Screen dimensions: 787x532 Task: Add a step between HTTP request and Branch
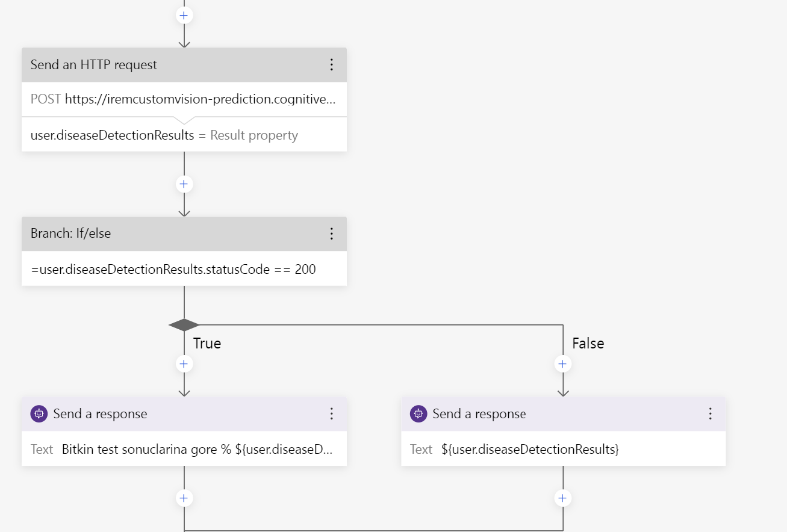click(184, 184)
